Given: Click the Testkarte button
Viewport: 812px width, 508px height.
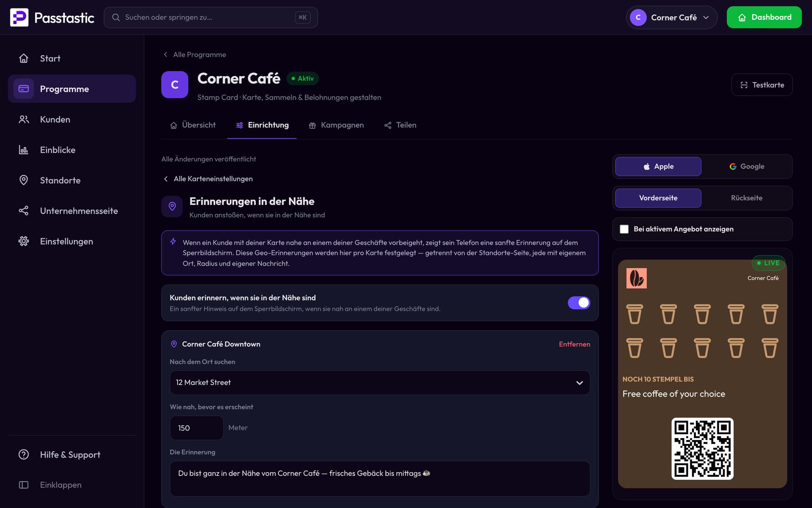Looking at the screenshot, I should [x=762, y=85].
